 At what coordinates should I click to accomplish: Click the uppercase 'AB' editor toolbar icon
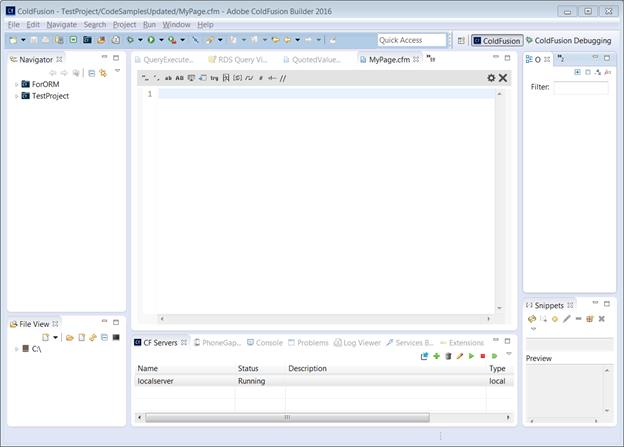pyautogui.click(x=179, y=78)
